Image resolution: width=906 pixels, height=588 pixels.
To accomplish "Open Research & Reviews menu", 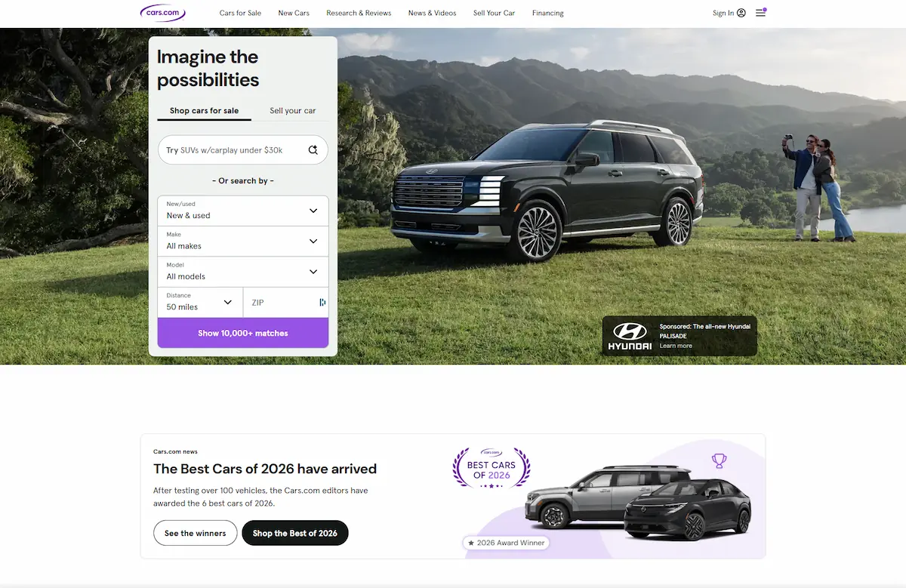I will (359, 13).
